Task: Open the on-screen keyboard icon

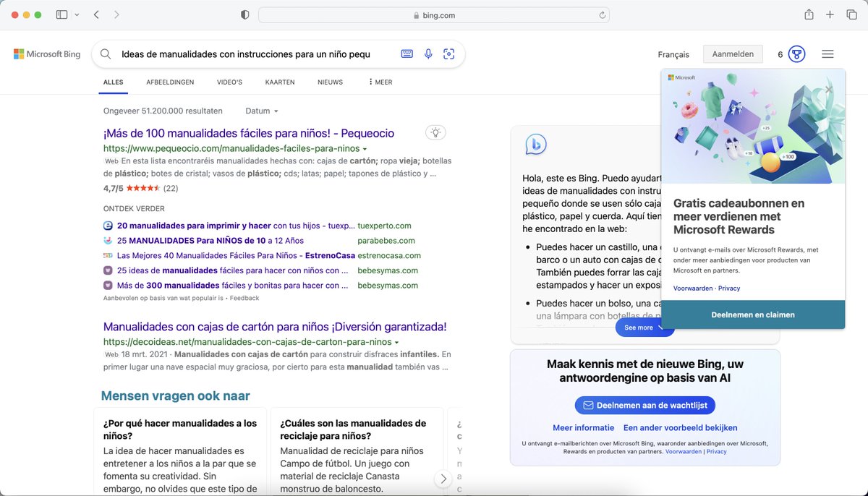Action: pyautogui.click(x=407, y=54)
